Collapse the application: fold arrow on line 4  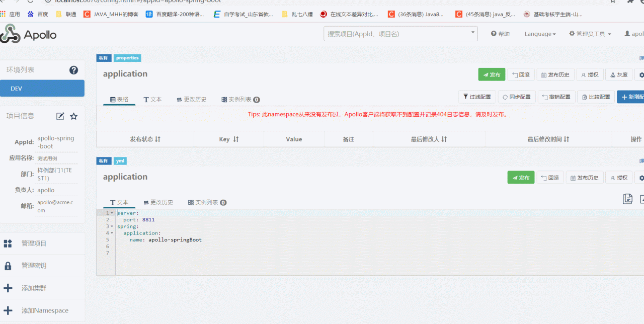tap(112, 233)
